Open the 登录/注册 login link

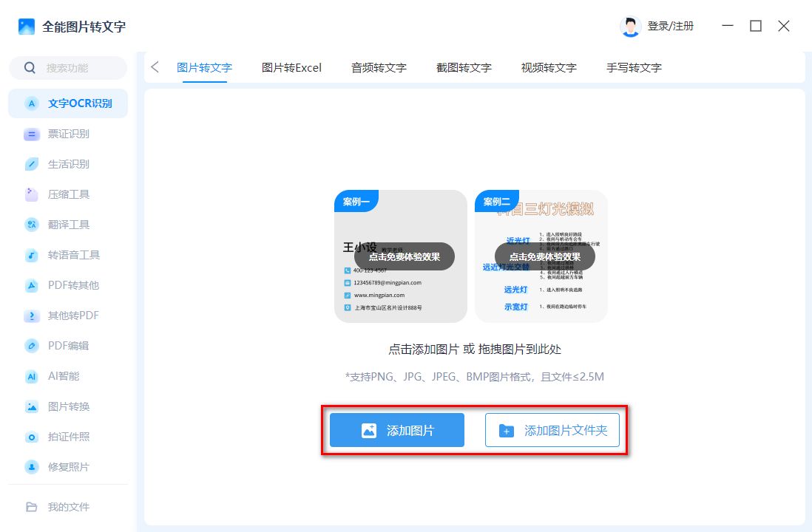click(670, 27)
